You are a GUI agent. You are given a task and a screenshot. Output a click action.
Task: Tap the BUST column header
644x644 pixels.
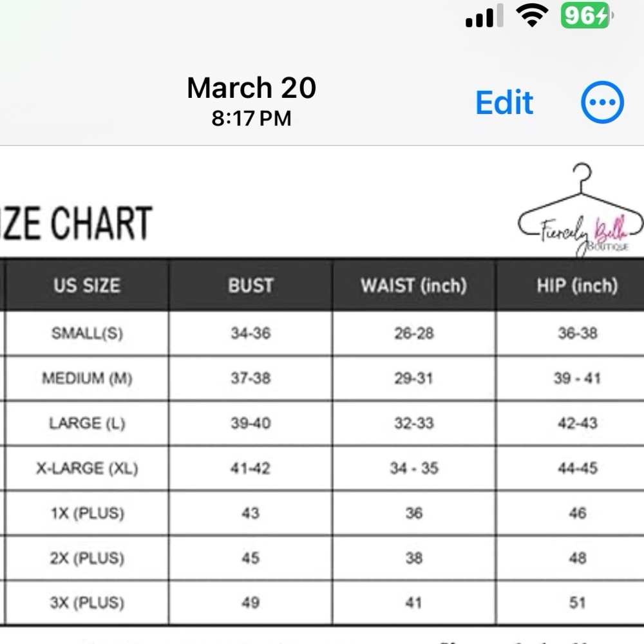[251, 285]
